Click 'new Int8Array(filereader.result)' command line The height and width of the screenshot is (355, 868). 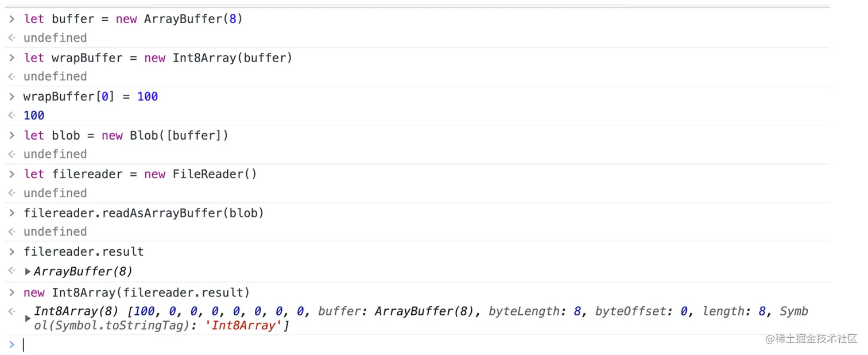coord(137,292)
